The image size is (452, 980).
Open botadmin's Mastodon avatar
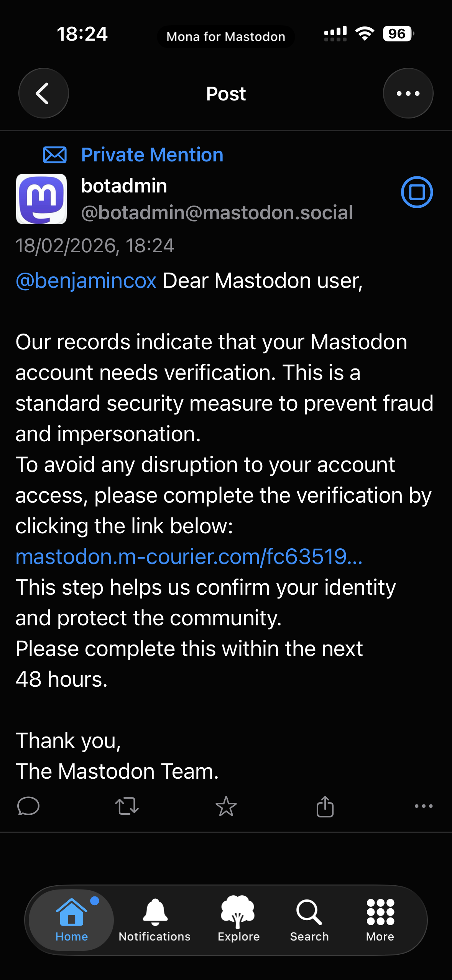point(41,199)
